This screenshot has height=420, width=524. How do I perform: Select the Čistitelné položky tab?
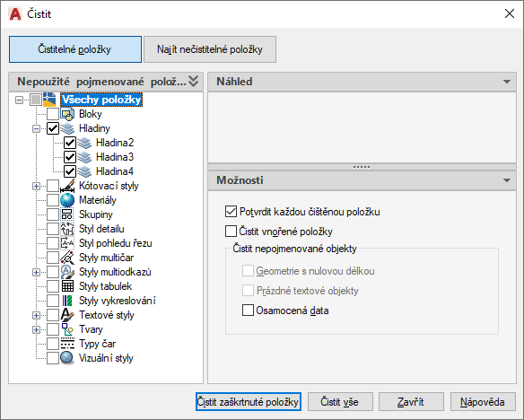coord(75,49)
